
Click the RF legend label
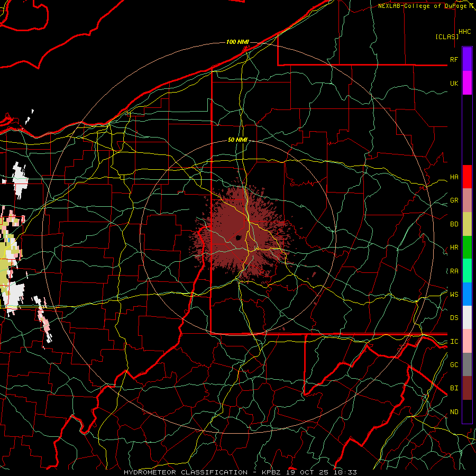454,59
